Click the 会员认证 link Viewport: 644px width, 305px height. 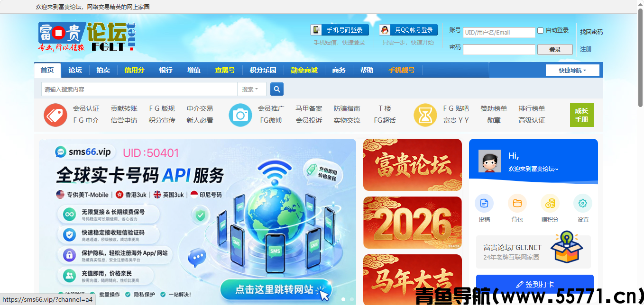click(86, 108)
